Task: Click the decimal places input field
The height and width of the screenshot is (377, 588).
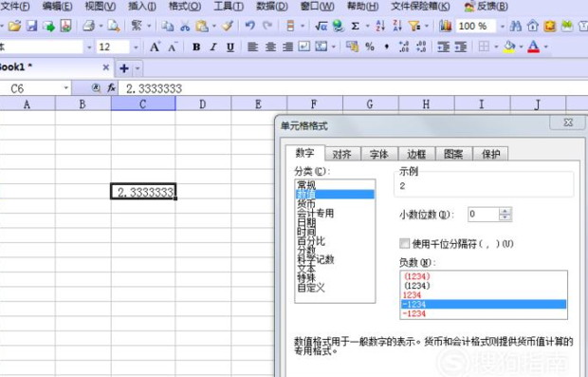Action: pyautogui.click(x=483, y=214)
